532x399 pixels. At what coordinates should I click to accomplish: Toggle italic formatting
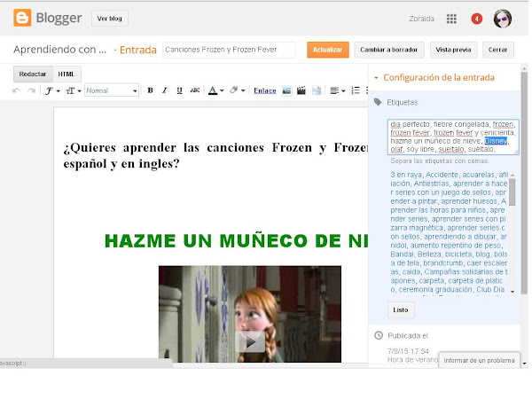(165, 90)
